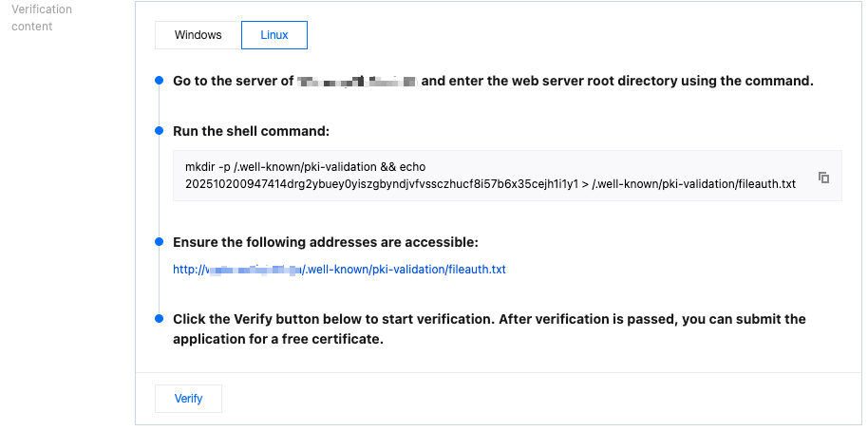Click the bullet beside Ensure addresses are accessible
This screenshot has width=868, height=431.
(x=159, y=243)
